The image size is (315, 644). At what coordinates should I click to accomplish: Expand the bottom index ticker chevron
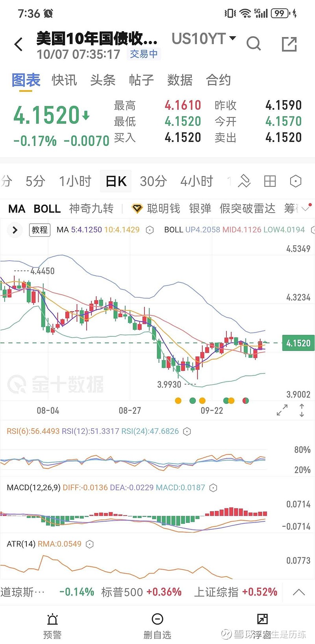point(299,592)
